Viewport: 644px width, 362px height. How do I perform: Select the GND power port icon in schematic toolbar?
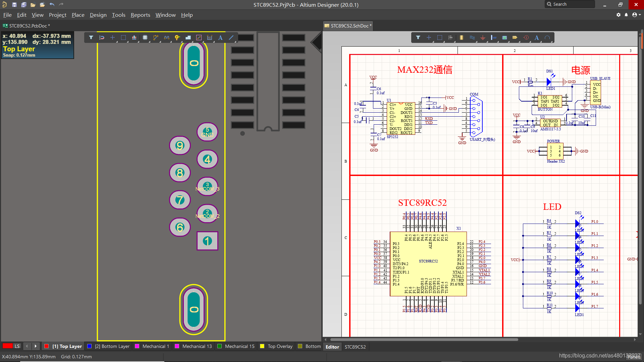point(483,38)
